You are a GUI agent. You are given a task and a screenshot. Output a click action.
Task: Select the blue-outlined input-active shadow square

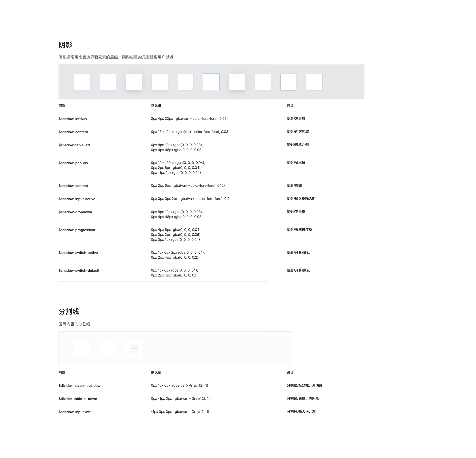point(211,82)
